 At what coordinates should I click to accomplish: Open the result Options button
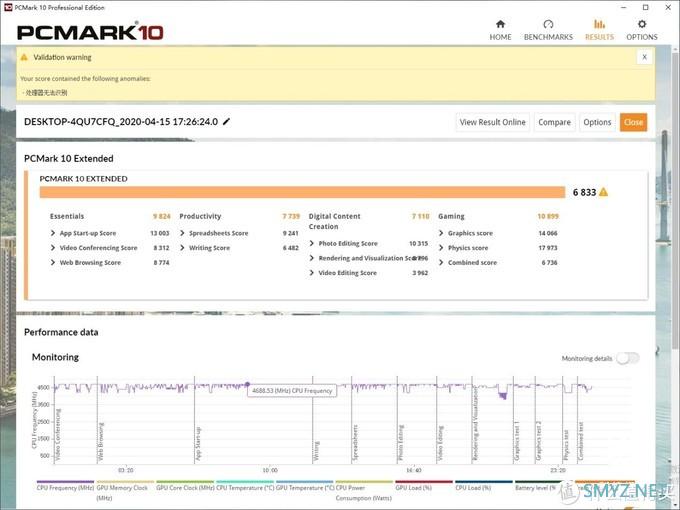click(597, 122)
